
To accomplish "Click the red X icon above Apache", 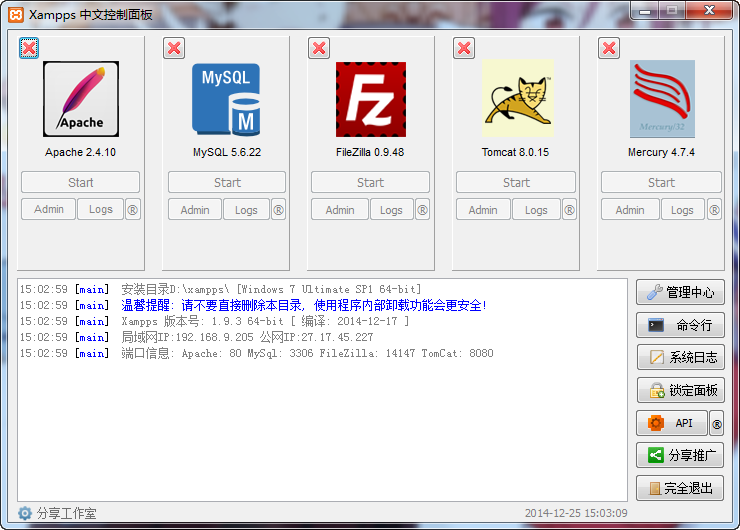I will (x=29, y=48).
